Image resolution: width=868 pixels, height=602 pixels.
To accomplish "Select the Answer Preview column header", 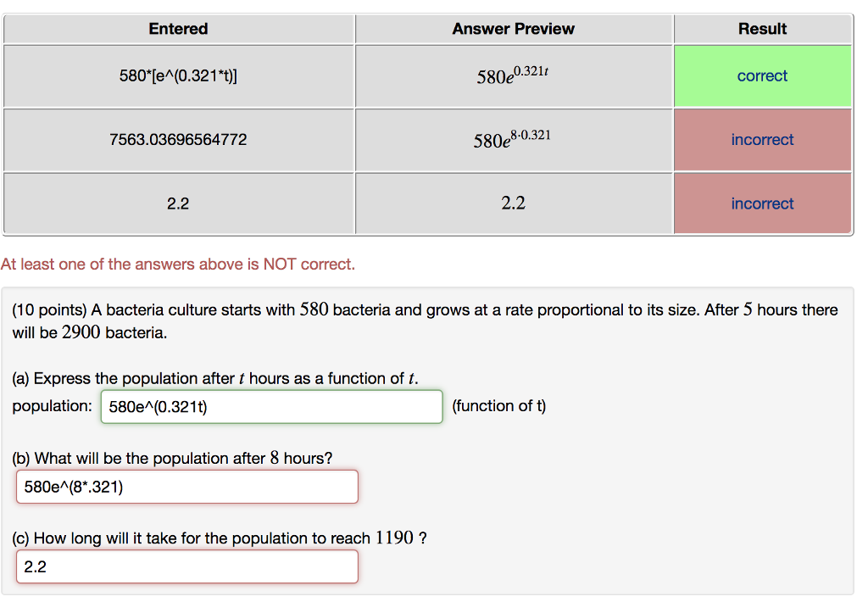I will [513, 28].
